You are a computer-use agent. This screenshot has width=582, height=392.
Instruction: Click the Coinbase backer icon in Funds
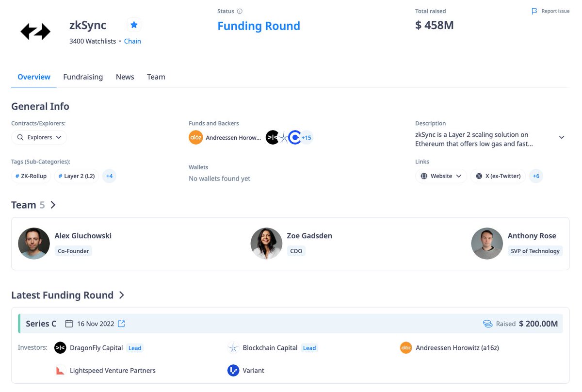click(295, 138)
